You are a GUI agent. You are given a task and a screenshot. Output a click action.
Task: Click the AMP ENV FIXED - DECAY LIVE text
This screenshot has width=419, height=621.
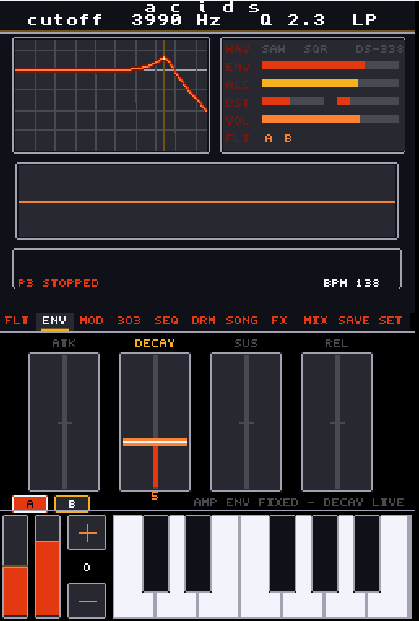click(x=299, y=502)
